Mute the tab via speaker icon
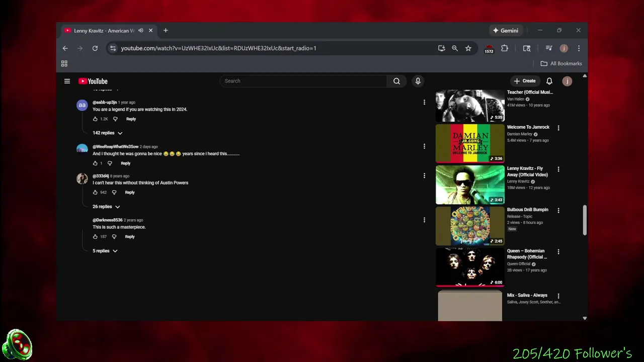 pos(141,31)
